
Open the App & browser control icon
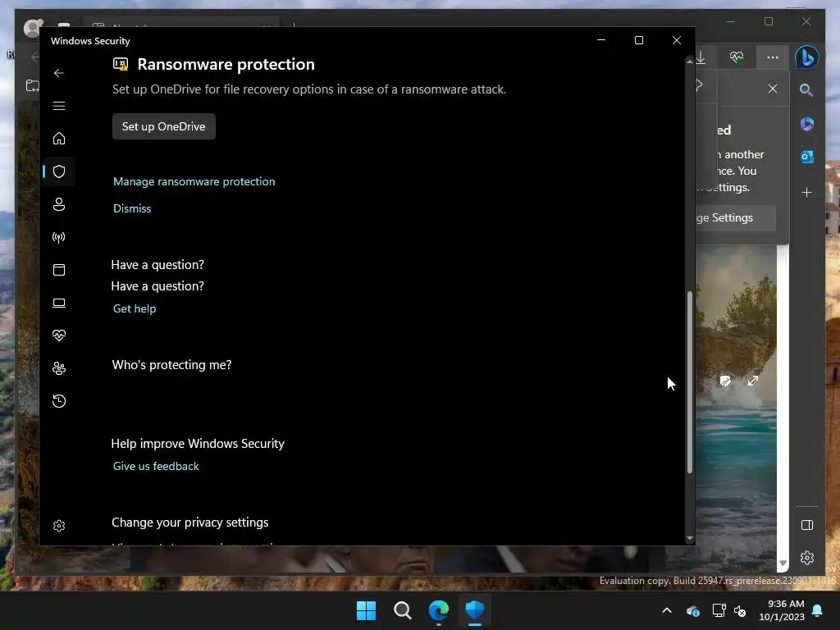[x=59, y=269]
